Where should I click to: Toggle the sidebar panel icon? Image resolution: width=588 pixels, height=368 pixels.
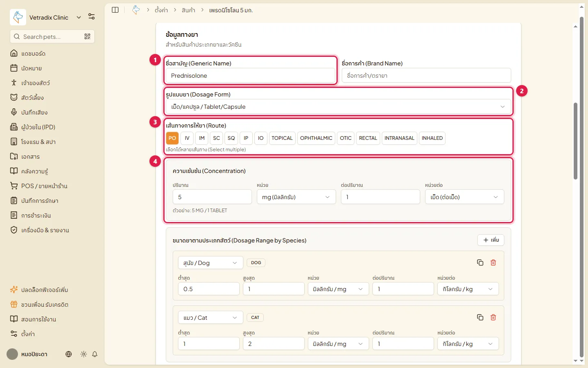115,10
